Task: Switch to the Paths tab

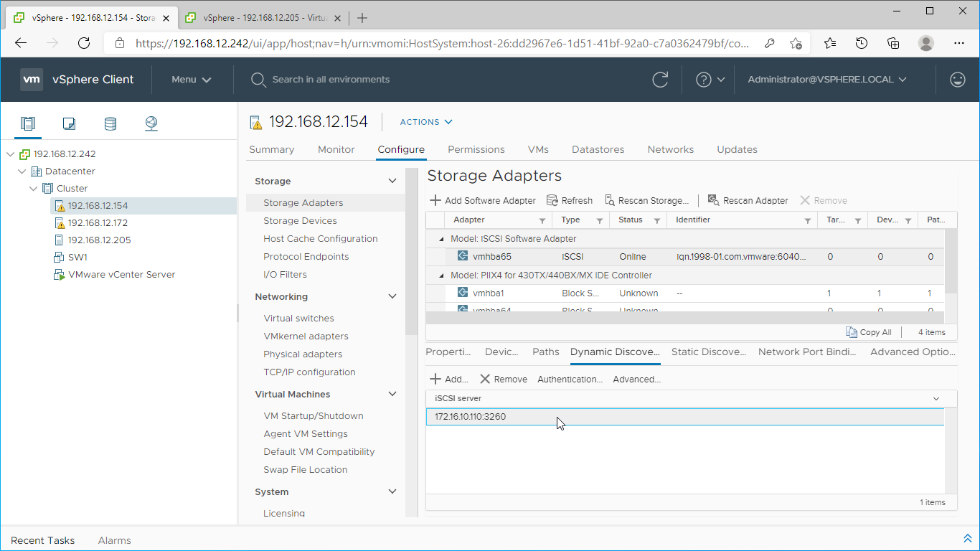Action: (x=546, y=352)
